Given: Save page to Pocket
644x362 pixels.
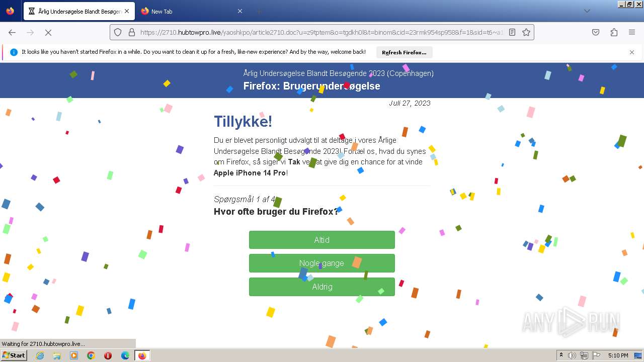Looking at the screenshot, I should coord(596,32).
